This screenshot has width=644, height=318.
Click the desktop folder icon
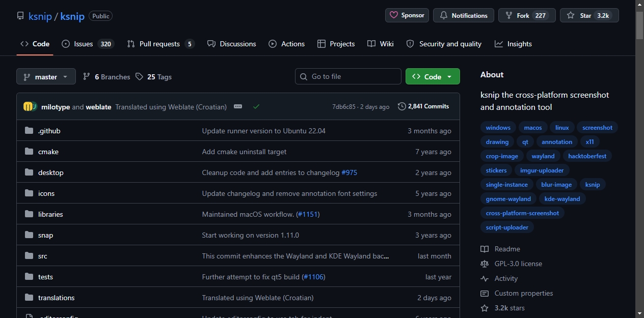tap(29, 172)
